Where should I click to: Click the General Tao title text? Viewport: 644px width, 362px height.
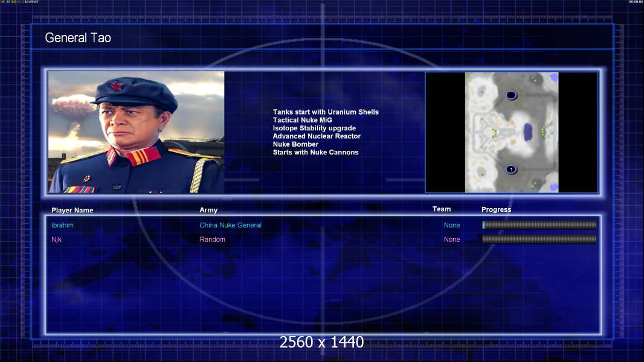(77, 38)
